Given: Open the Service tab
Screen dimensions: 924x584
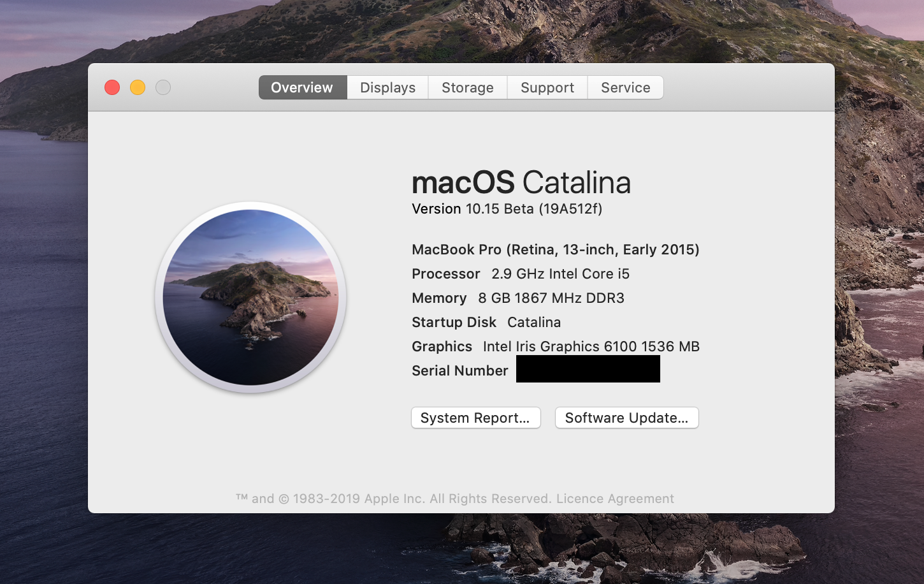Looking at the screenshot, I should pos(625,87).
